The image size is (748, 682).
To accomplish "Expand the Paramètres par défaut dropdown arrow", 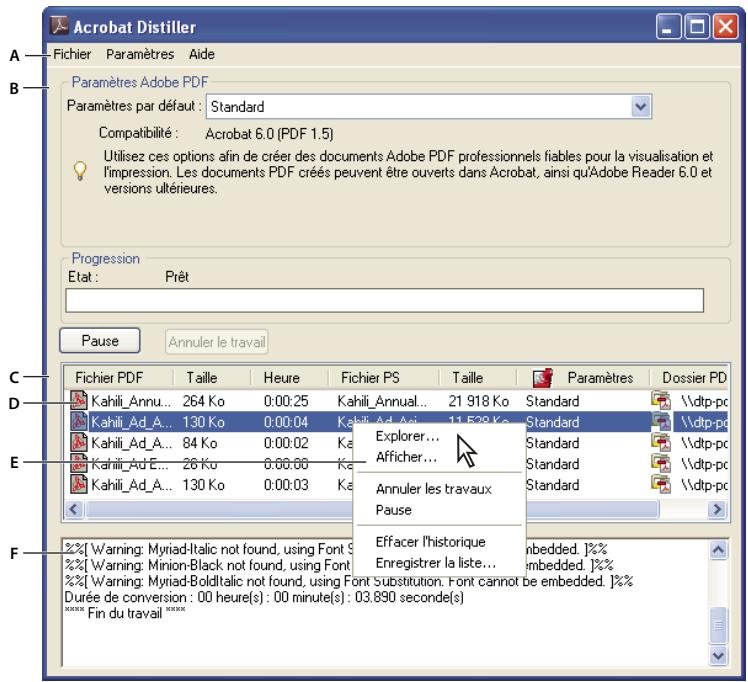I will [641, 106].
